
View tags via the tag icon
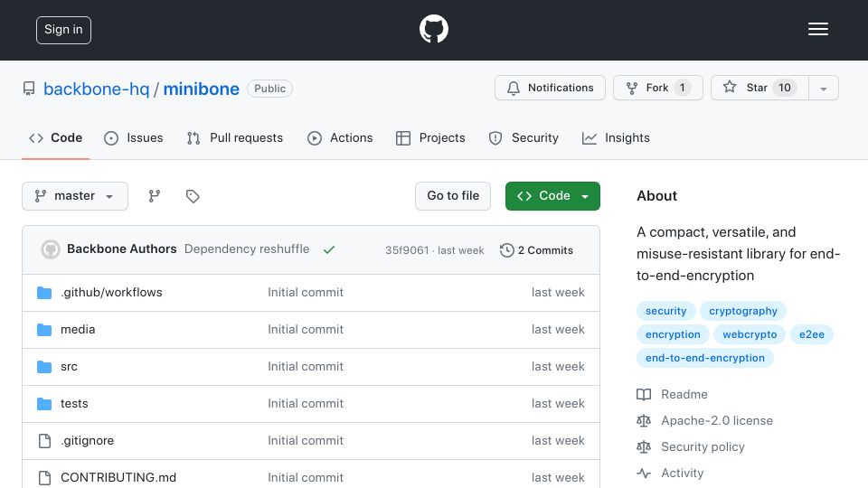(193, 196)
